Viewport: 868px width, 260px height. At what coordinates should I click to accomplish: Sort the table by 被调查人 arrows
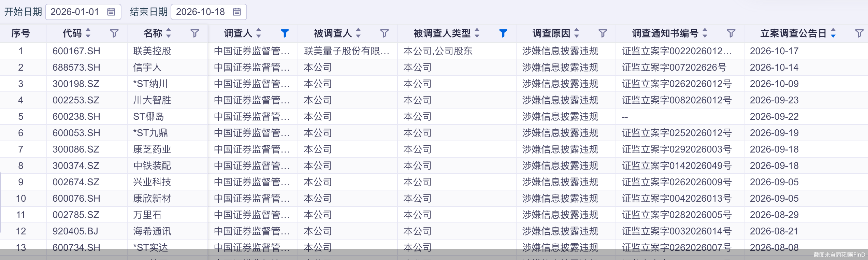[x=358, y=33]
